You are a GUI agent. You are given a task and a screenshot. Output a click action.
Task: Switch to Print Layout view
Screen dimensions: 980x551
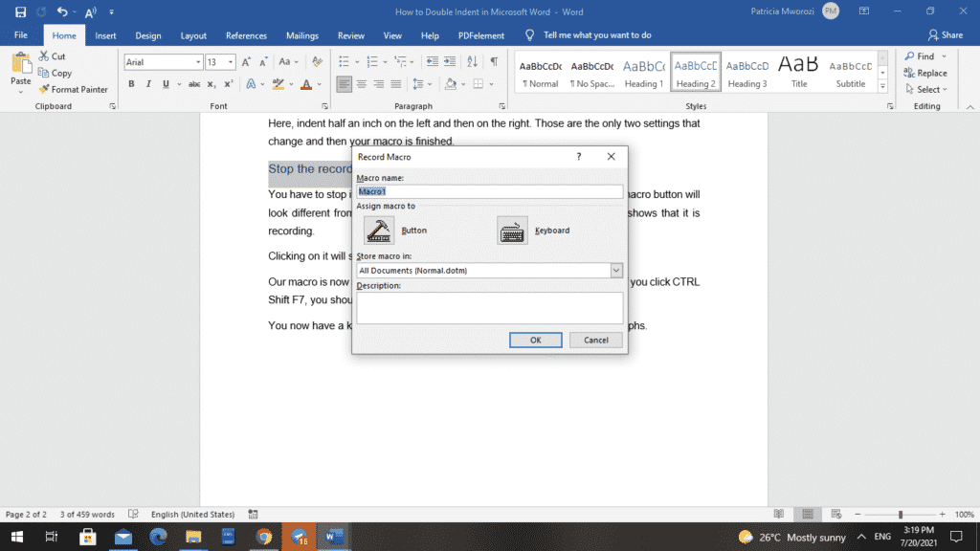808,514
